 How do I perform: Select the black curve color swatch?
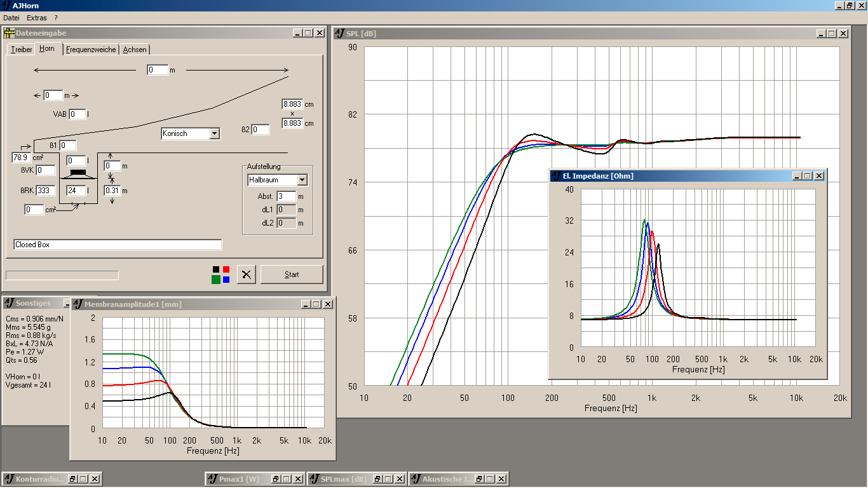click(216, 269)
